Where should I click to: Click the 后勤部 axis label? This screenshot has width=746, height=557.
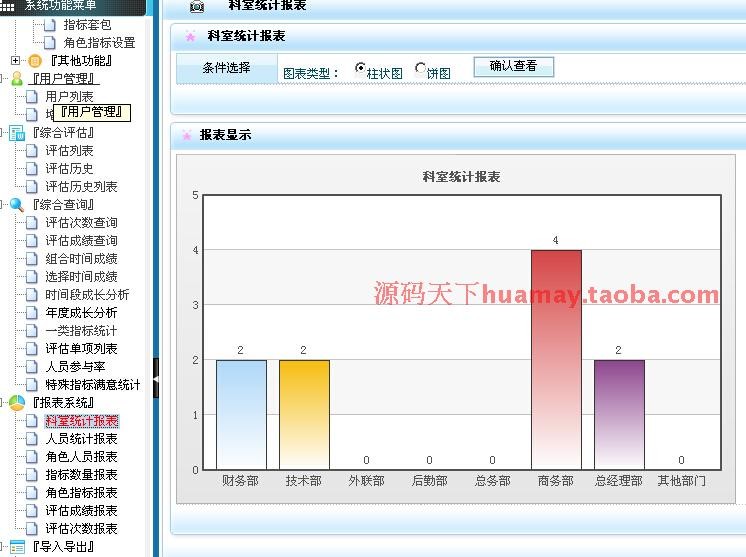(430, 481)
